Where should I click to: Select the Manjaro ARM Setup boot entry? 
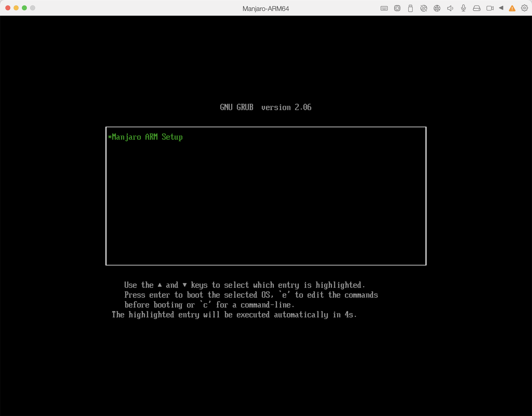266,137
